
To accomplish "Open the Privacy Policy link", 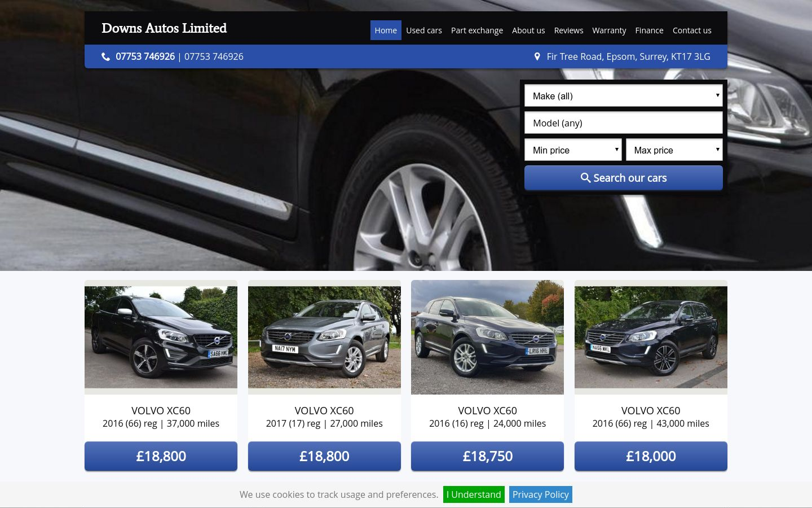I will [540, 494].
